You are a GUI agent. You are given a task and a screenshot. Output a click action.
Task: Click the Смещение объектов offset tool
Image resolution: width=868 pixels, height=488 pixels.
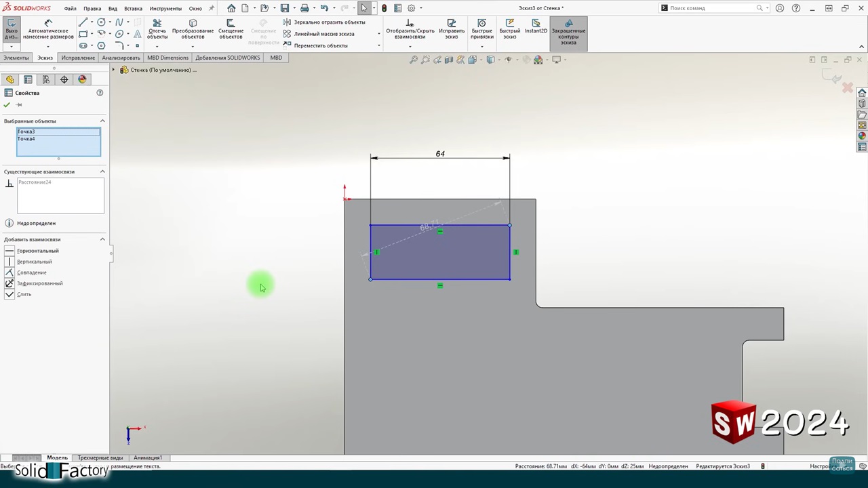tap(231, 30)
